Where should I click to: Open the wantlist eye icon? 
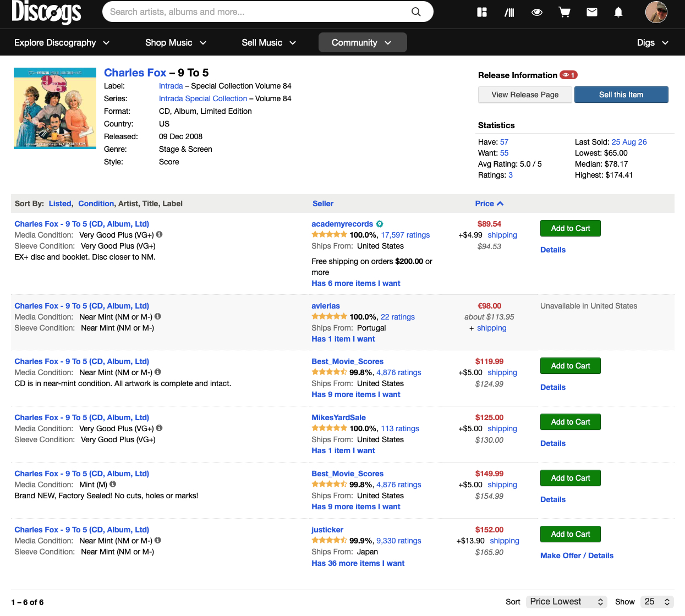(537, 12)
